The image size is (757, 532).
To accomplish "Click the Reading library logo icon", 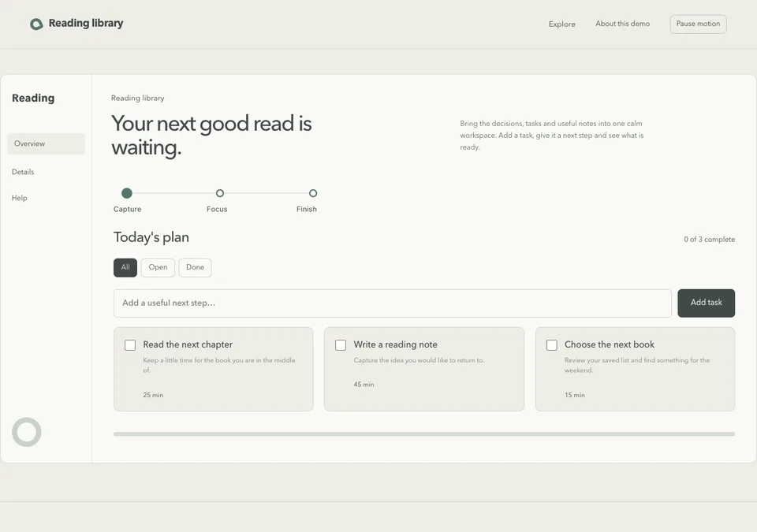I will pyautogui.click(x=36, y=24).
